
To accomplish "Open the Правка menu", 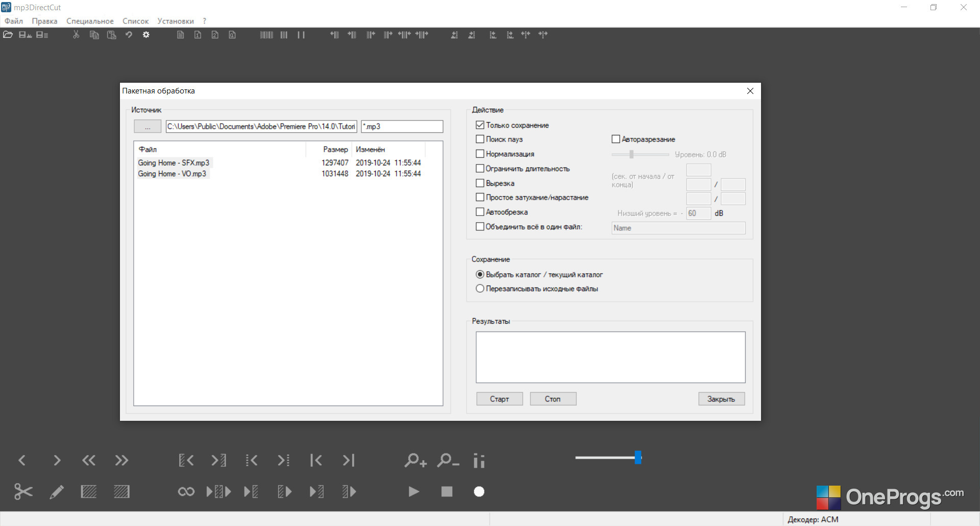I will [44, 21].
